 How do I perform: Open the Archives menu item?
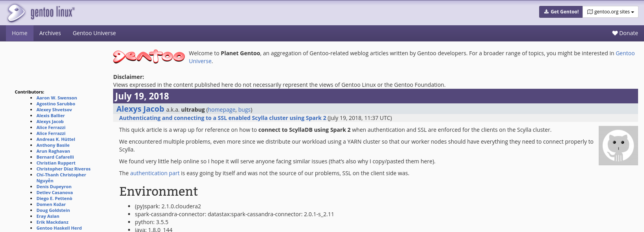(50, 33)
